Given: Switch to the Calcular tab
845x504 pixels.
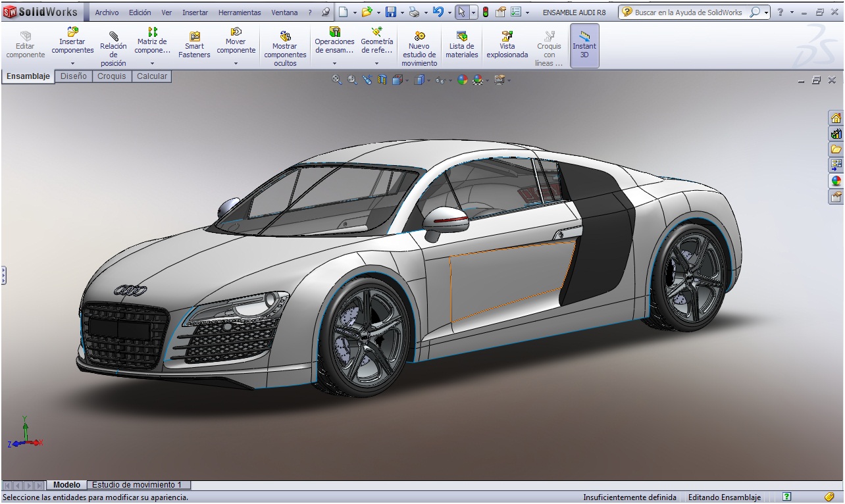Looking at the screenshot, I should [x=152, y=76].
